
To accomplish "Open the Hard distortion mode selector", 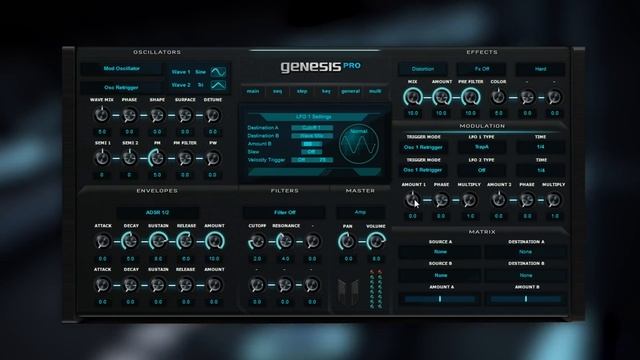I will pos(540,69).
